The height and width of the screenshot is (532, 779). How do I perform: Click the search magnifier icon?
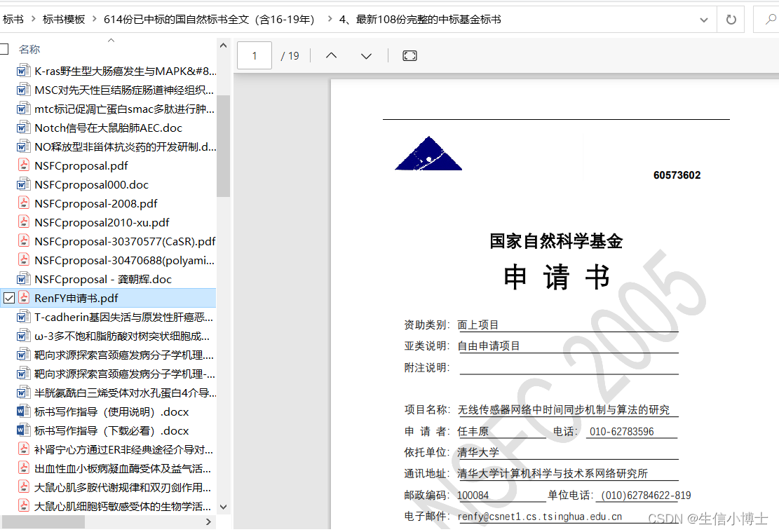(x=770, y=20)
